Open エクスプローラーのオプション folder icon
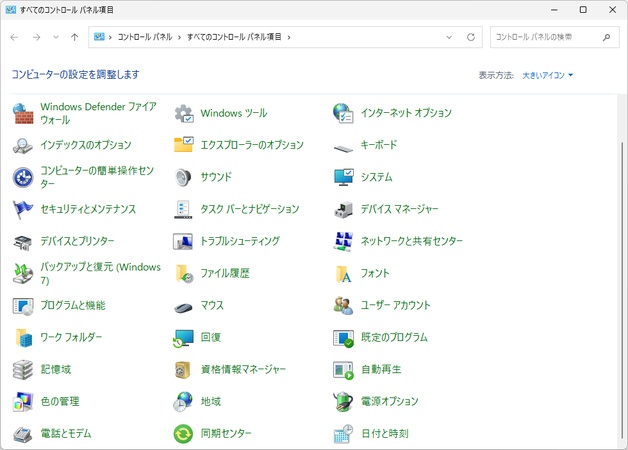 tap(184, 145)
